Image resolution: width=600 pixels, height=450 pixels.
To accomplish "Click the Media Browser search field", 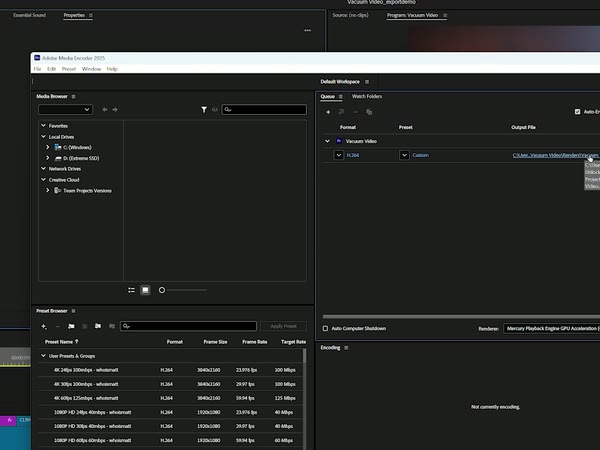I will tap(264, 109).
